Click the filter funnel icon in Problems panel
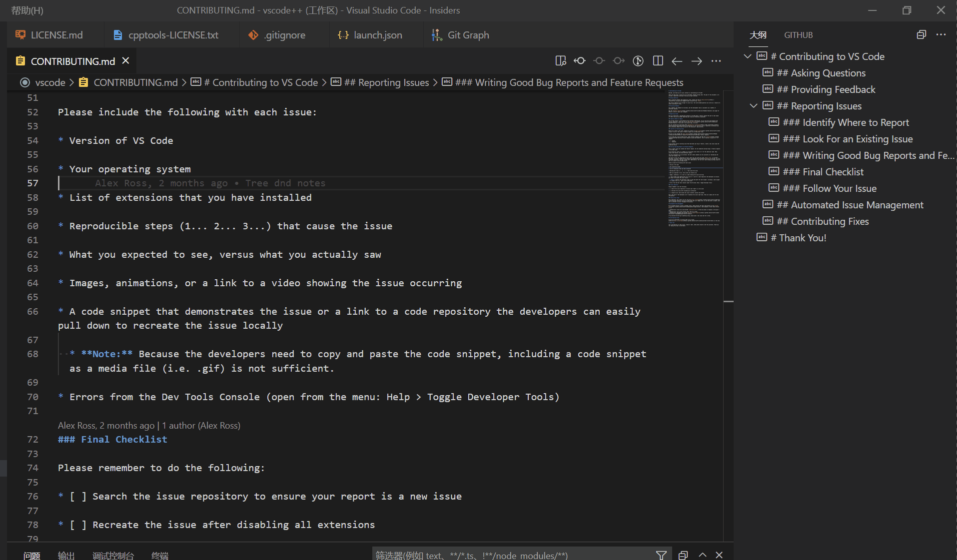The height and width of the screenshot is (560, 957). pyautogui.click(x=661, y=555)
